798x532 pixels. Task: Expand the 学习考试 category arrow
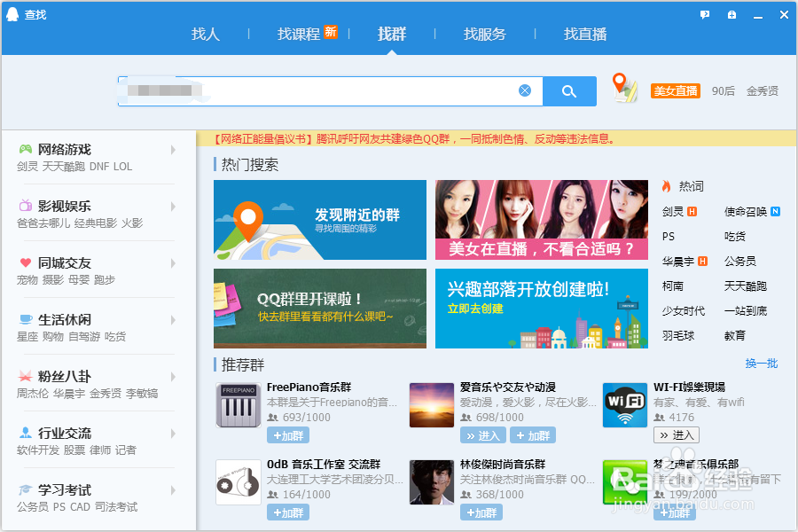click(173, 490)
